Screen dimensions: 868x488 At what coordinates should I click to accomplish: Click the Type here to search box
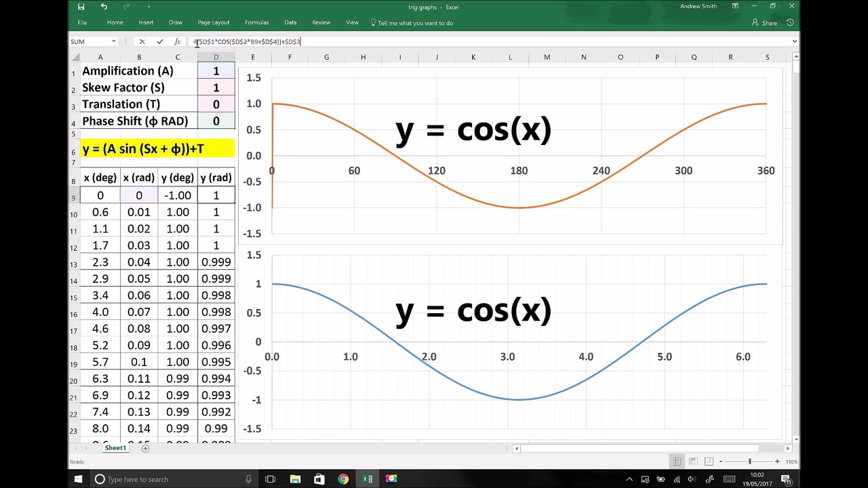(173, 479)
